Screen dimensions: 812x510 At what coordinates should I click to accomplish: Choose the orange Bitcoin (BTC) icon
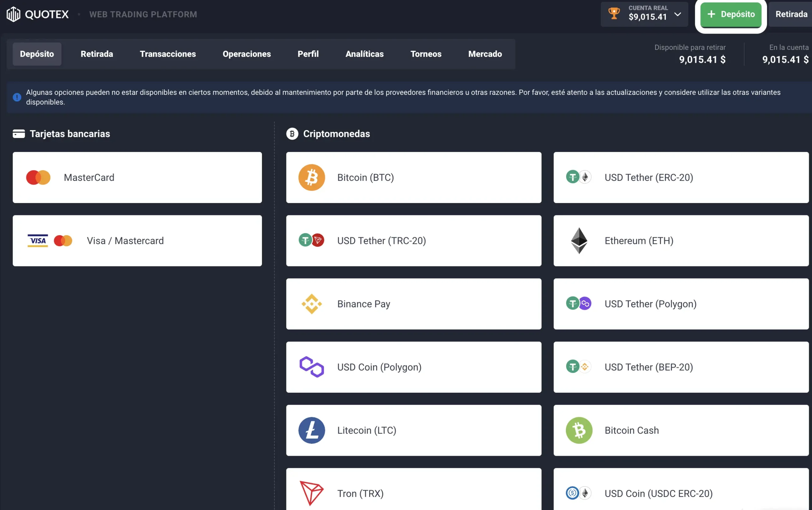pos(311,178)
